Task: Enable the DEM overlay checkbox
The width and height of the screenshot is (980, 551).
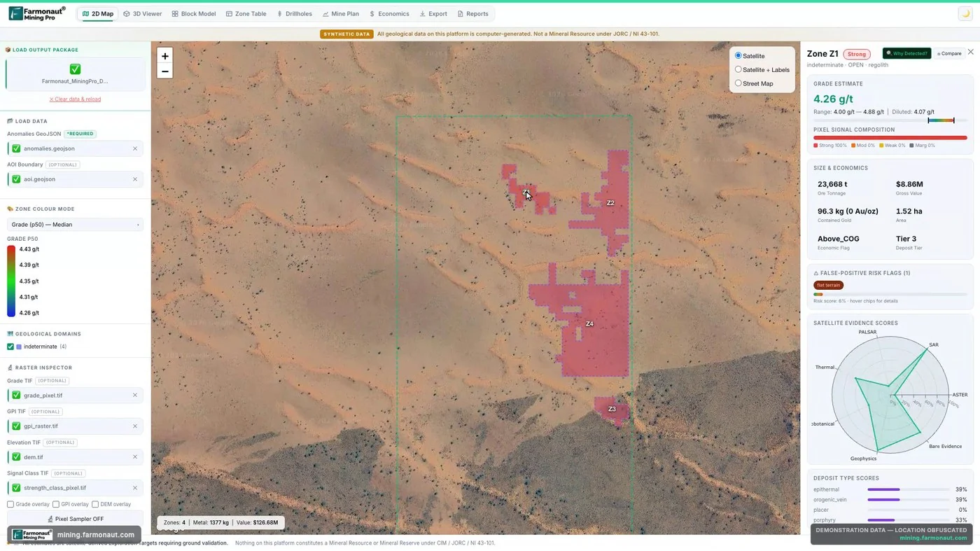Action: click(x=95, y=504)
